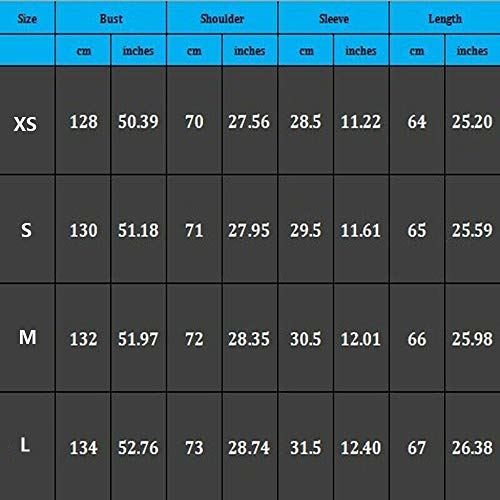Click sleeve value 11.61 inches
The image size is (500, 500).
(361, 230)
